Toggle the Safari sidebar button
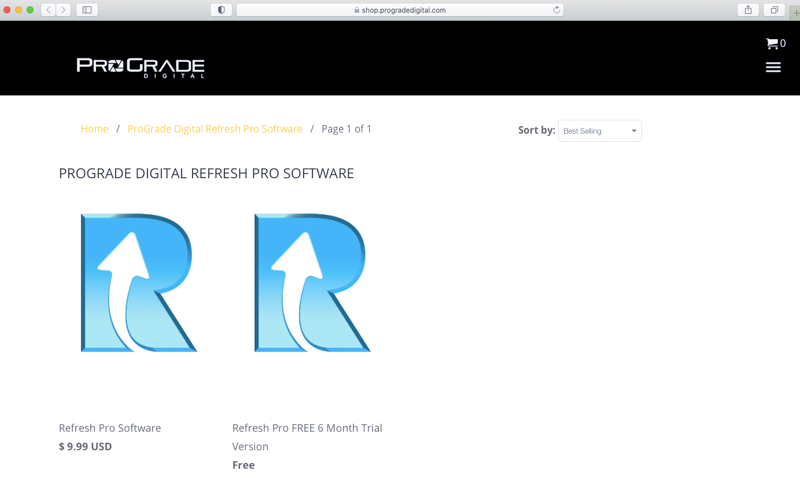Image resolution: width=800 pixels, height=489 pixels. 87,10
